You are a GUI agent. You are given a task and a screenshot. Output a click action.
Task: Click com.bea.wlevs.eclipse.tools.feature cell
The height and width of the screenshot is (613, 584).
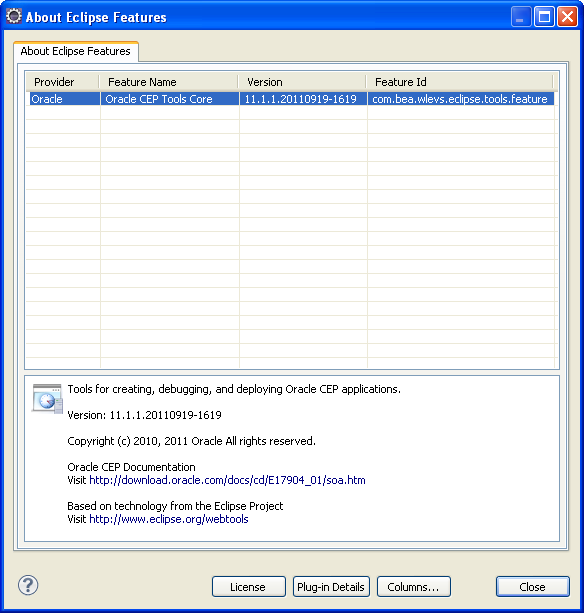coord(460,99)
